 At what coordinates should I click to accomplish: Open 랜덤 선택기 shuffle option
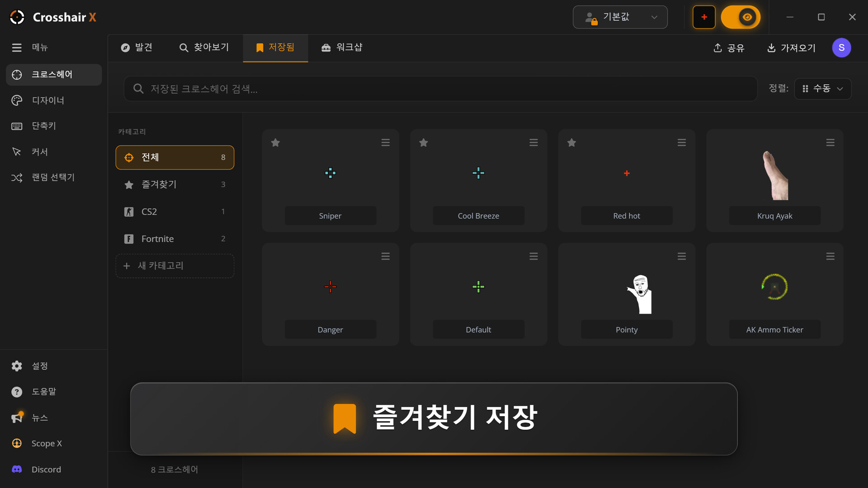pos(54,178)
